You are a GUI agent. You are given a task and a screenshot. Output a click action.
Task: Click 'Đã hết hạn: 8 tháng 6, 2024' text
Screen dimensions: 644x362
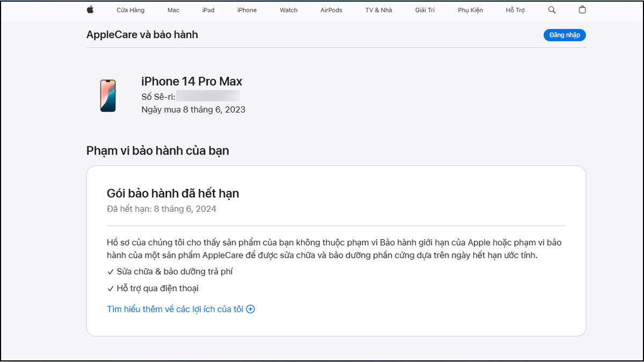click(162, 209)
